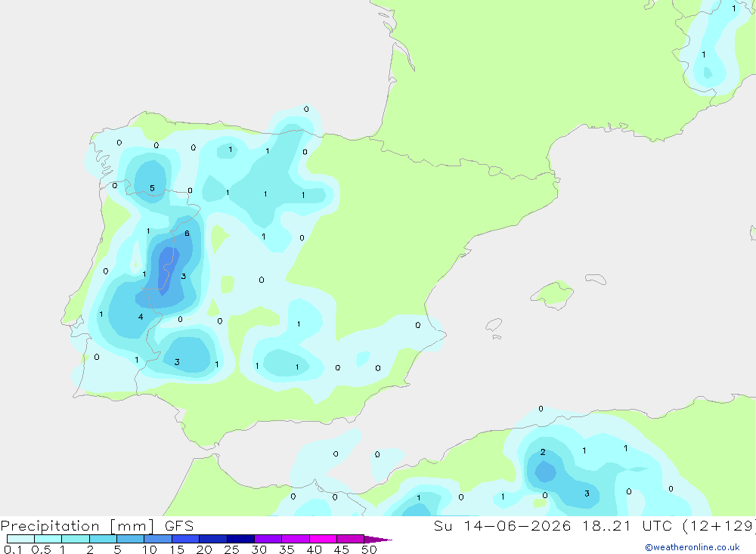Select the 35–40 mm legend color box
The height and width of the screenshot is (554, 756).
coord(296,539)
